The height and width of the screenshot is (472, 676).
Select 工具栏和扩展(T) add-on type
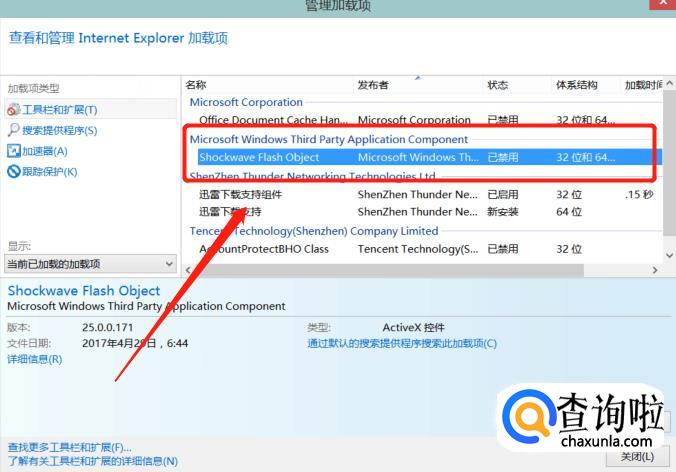(x=91, y=109)
